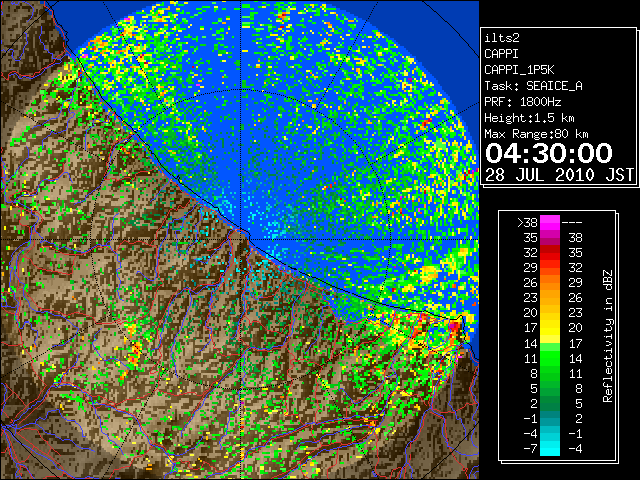Click the '04:30:00' timestamp
Viewport: 640px width, 480px height.
point(549,153)
